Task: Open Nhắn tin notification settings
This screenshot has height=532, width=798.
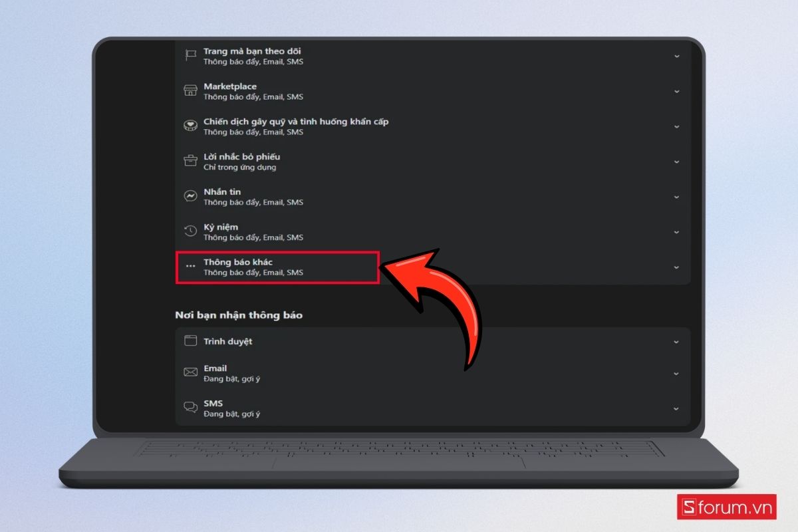Action: (433, 197)
